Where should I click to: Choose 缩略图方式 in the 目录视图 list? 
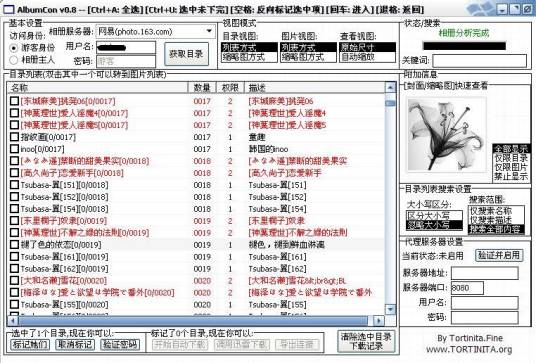(x=249, y=57)
